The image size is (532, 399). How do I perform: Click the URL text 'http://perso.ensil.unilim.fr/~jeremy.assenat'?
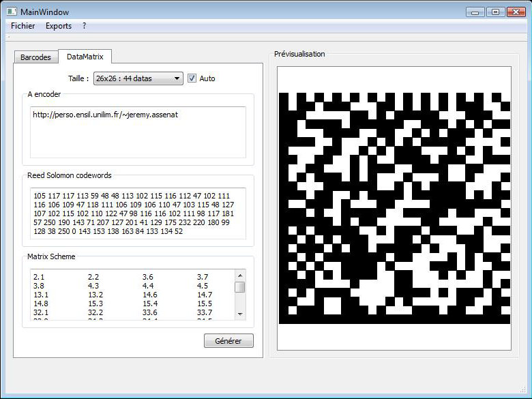click(105, 115)
